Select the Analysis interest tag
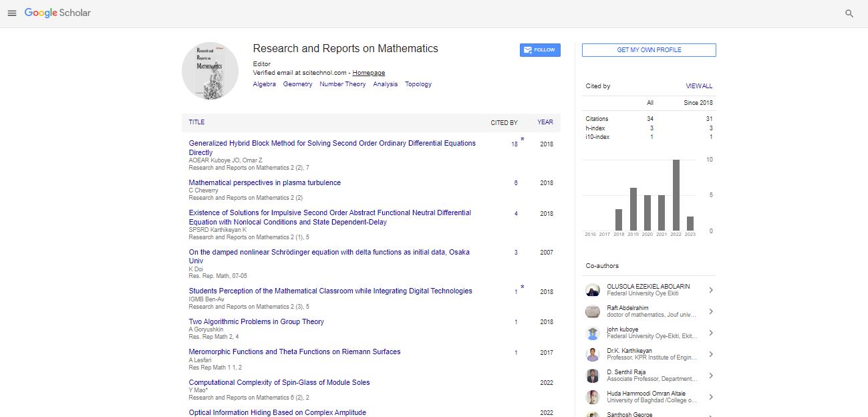The image size is (868, 417). (x=386, y=84)
